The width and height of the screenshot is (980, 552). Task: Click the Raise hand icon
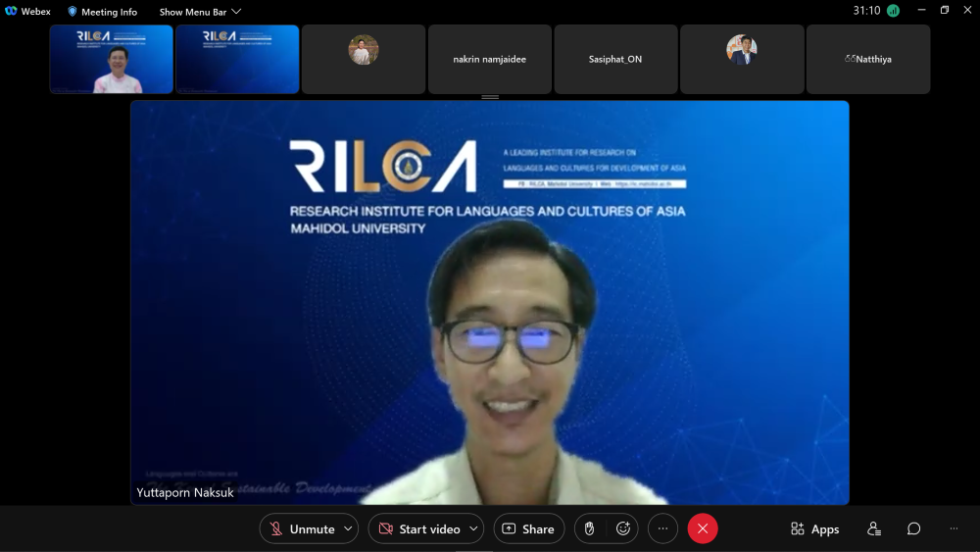point(589,528)
